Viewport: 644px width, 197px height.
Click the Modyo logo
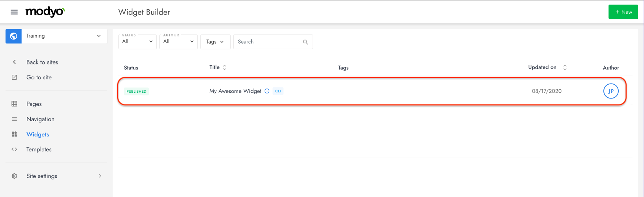45,12
